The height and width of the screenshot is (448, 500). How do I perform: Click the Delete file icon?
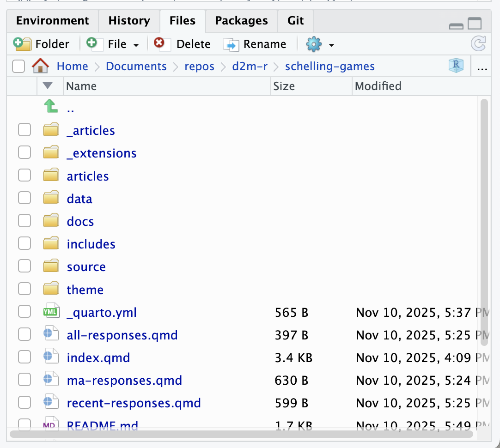click(159, 44)
